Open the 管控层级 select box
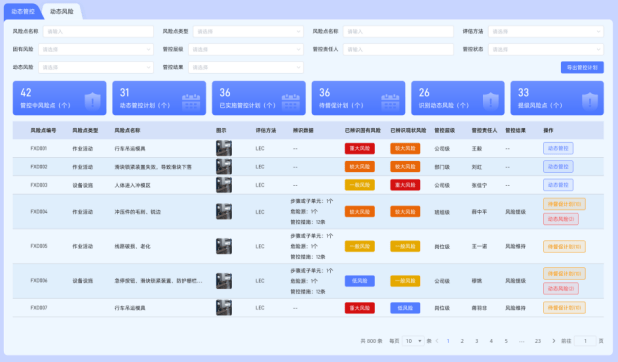Image resolution: width=618 pixels, height=362 pixels. [246, 49]
